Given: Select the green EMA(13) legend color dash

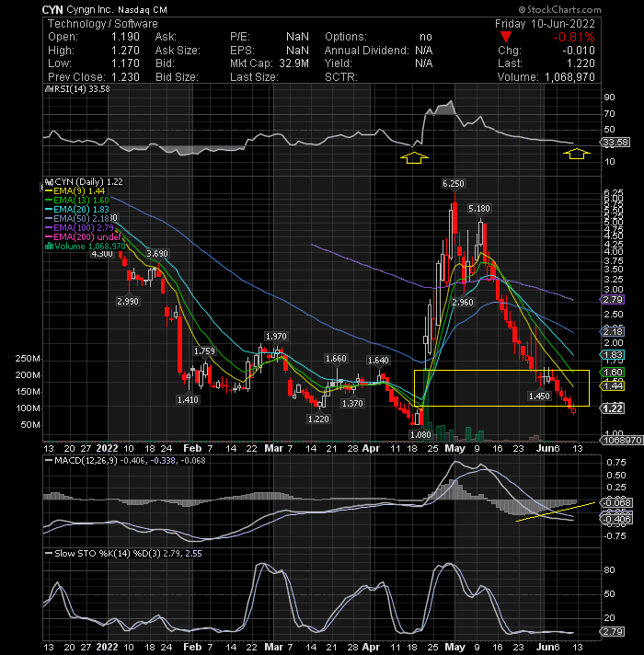Looking at the screenshot, I should tap(49, 201).
